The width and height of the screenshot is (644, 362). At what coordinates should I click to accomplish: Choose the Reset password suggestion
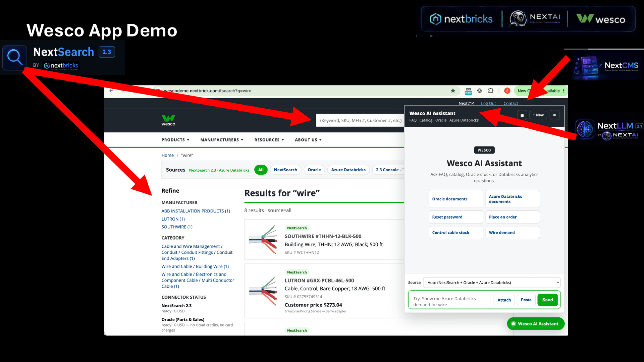tap(456, 217)
